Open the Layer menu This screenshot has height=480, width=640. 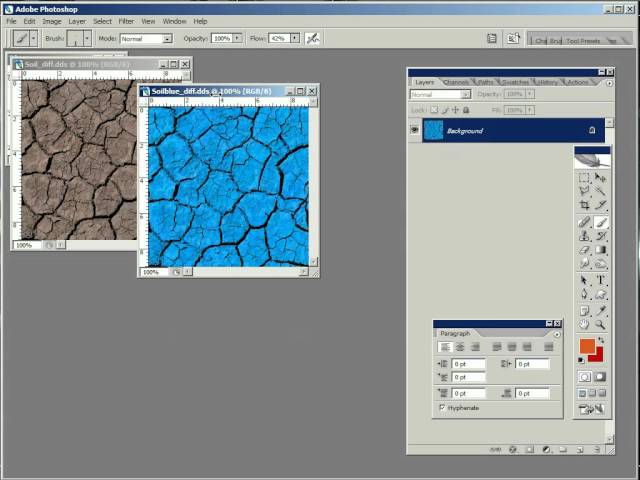[77, 21]
